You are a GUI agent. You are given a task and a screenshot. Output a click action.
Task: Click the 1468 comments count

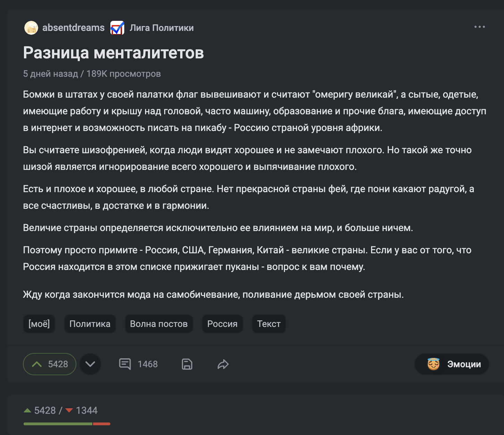[148, 364]
